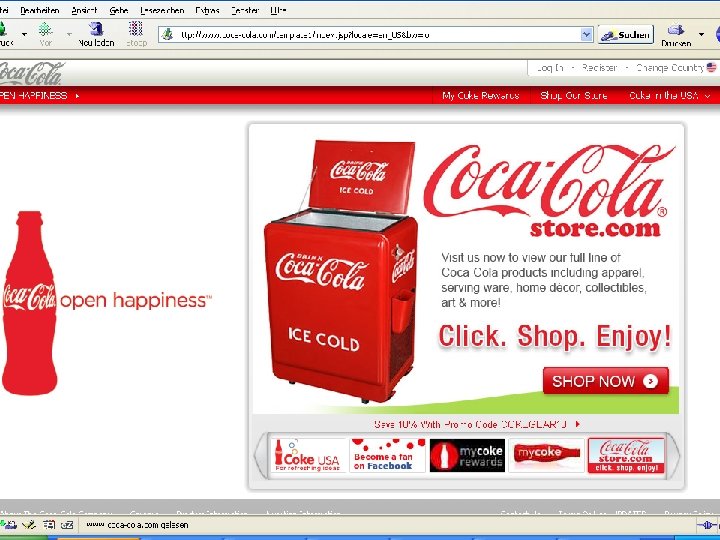Click the Click. Shop. Enjoy! headline
The height and width of the screenshot is (540, 720).
point(555,337)
